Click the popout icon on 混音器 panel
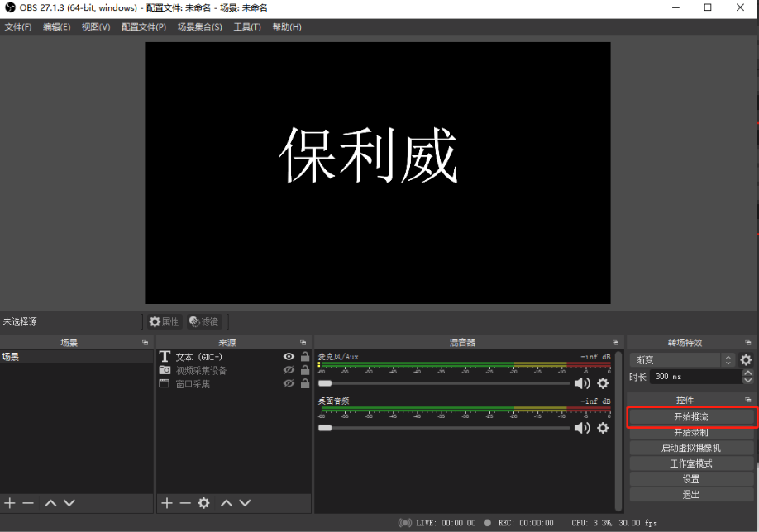Viewport: 759px width, 532px height. (615, 341)
